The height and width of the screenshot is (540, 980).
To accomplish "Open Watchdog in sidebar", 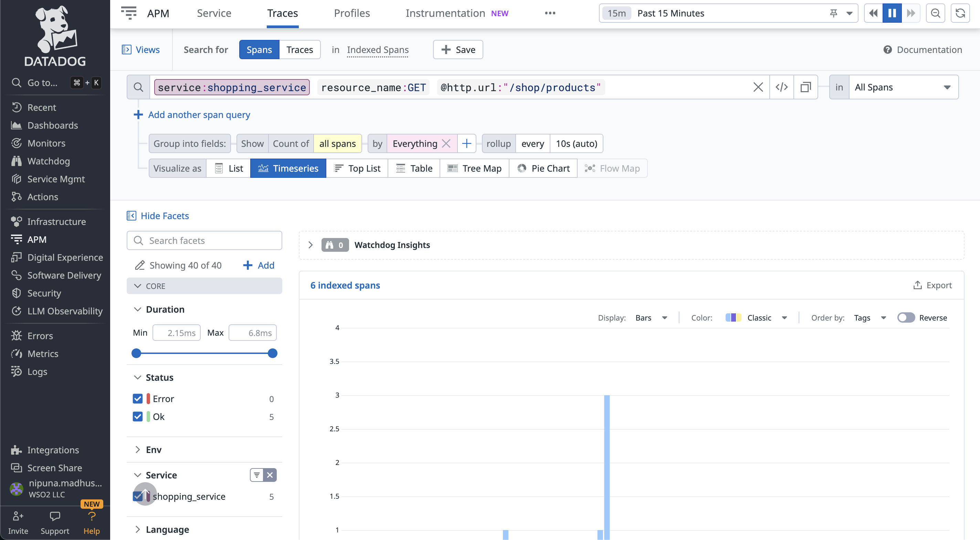I will tap(40, 161).
